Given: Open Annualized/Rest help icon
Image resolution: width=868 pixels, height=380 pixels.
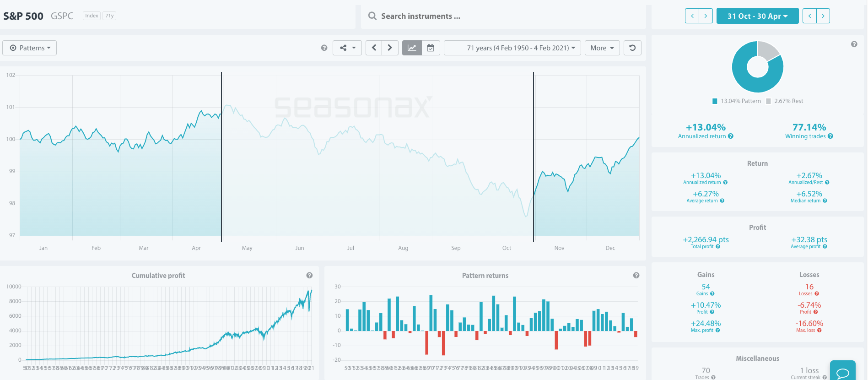Looking at the screenshot, I should (827, 183).
